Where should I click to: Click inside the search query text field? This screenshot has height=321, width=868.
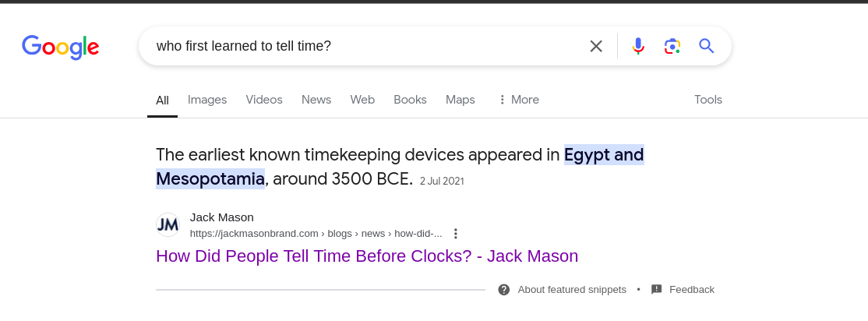pos(365,46)
